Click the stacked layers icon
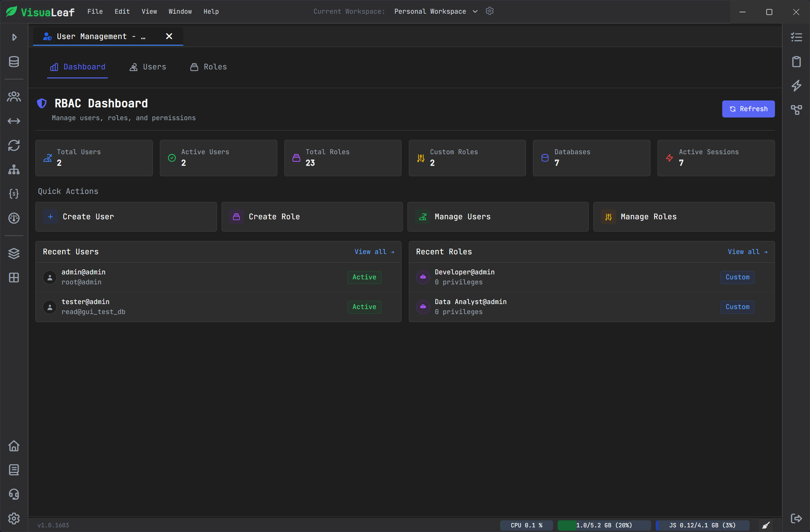 tap(14, 253)
